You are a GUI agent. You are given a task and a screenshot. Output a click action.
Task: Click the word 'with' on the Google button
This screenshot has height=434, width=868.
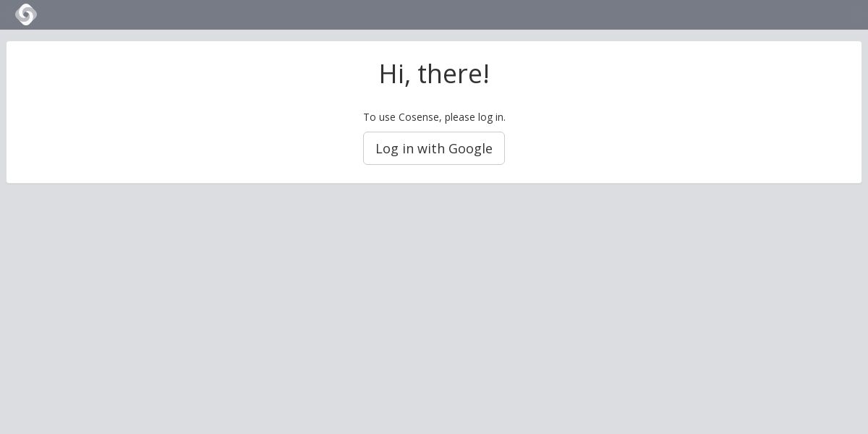(x=431, y=148)
